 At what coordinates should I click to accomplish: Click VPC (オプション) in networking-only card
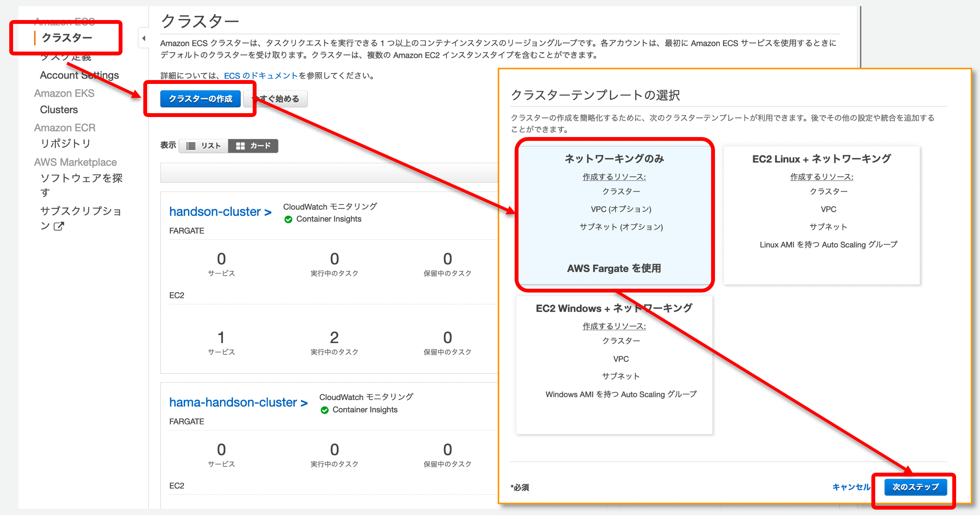[x=621, y=209]
